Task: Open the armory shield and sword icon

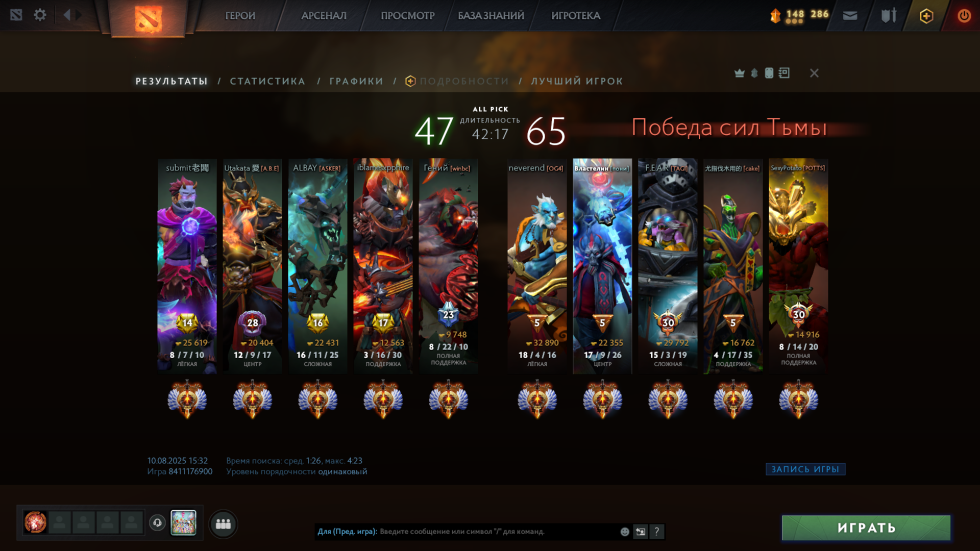Action: (x=889, y=15)
